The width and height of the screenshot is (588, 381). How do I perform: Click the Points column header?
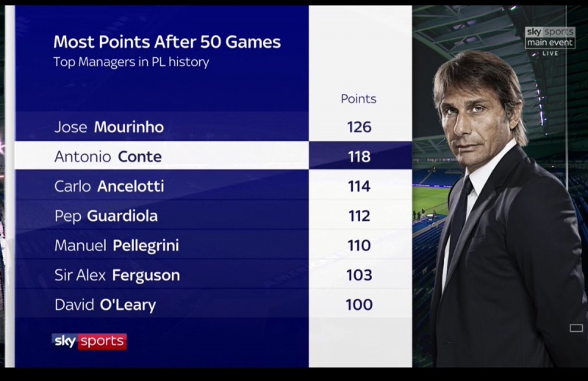[x=359, y=98]
